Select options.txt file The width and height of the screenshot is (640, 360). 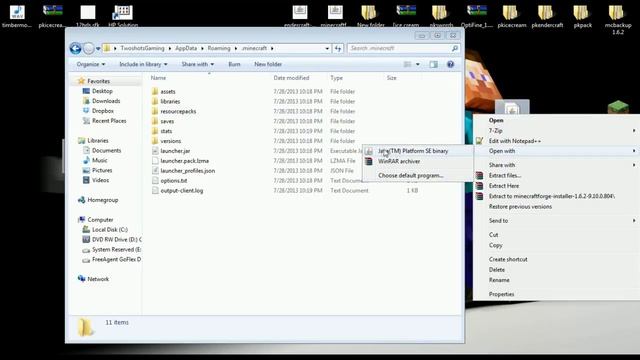(173, 180)
